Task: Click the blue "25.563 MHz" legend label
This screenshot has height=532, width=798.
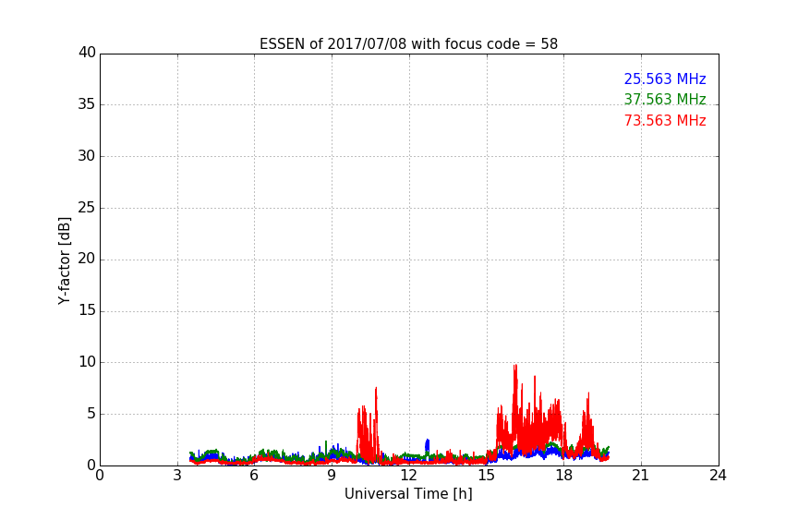Action: coord(665,79)
